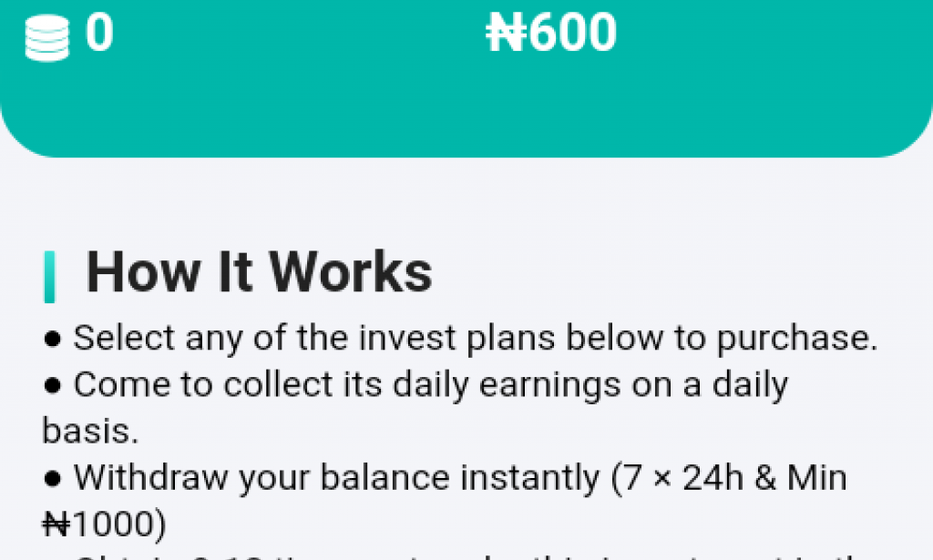This screenshot has height=560, width=933.
Task: Expand the partially visible Obtain returns line
Action: pyautogui.click(x=456, y=555)
